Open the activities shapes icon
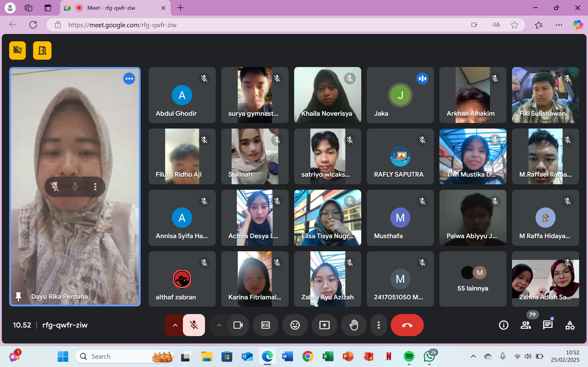The width and height of the screenshot is (588, 367). [570, 325]
